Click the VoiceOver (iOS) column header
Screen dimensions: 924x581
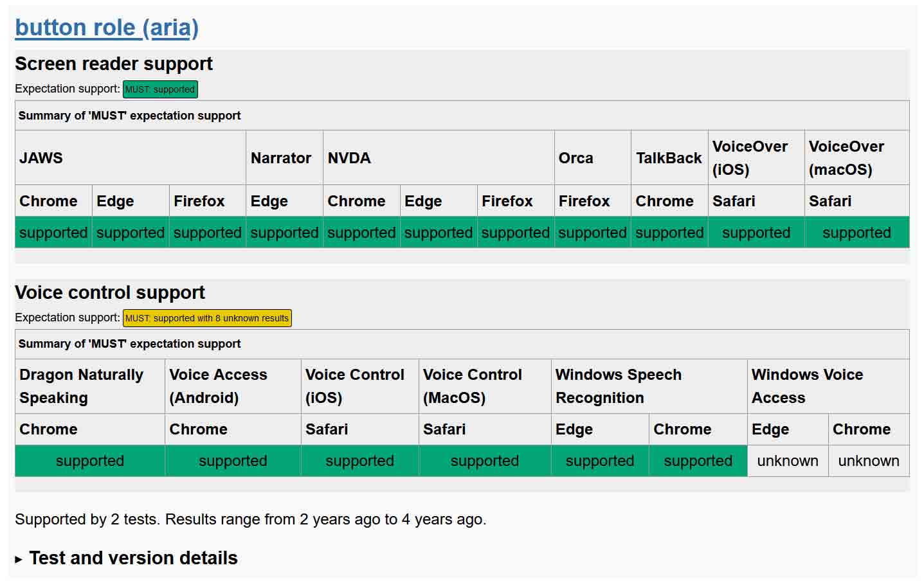756,158
